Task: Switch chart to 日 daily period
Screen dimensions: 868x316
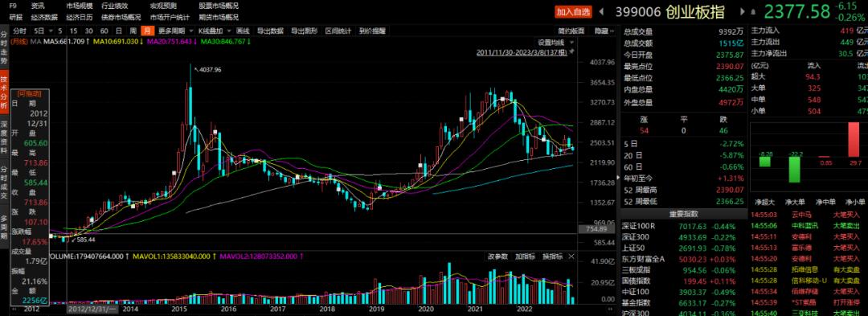Action: (x=118, y=31)
